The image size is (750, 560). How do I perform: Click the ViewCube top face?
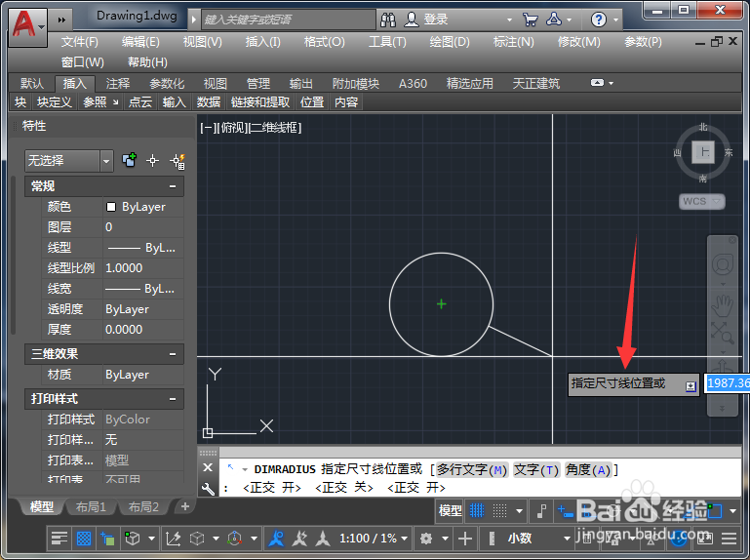pyautogui.click(x=703, y=153)
